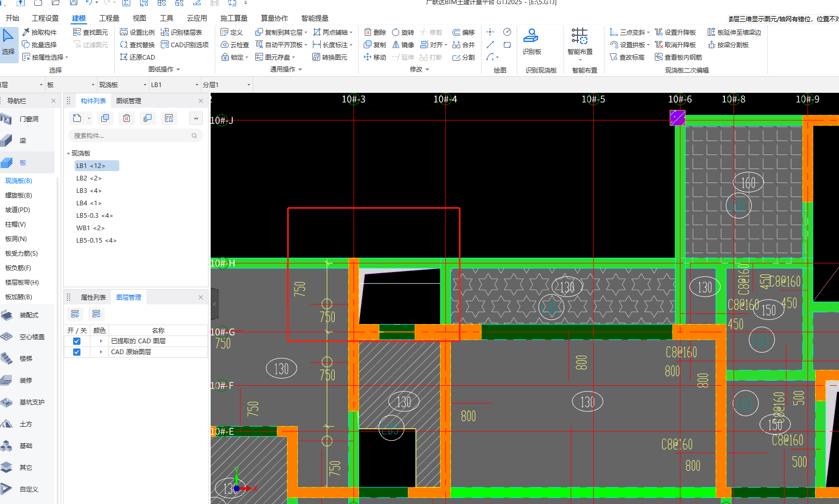Switch to the 属性列表 tab
The image size is (839, 504).
[93, 297]
